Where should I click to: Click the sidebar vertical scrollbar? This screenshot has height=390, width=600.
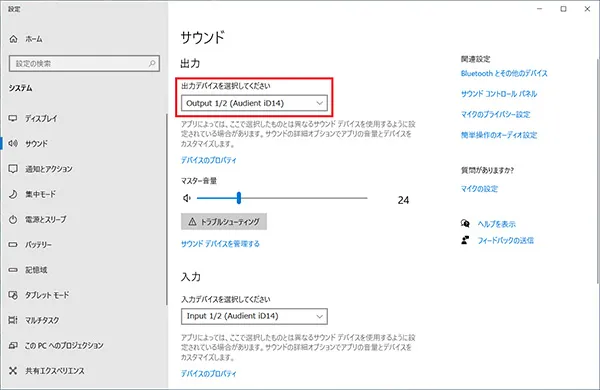(x=166, y=209)
